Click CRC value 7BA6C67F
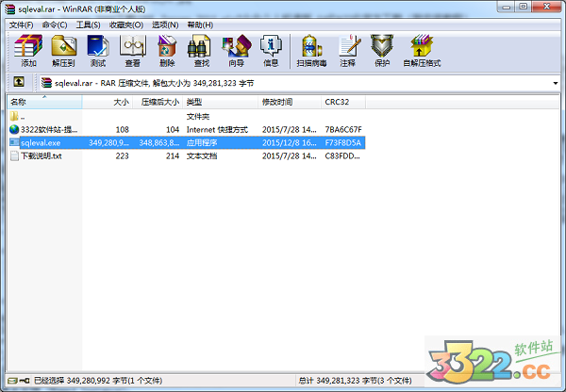Screen dimensions: 566x392 coord(343,129)
